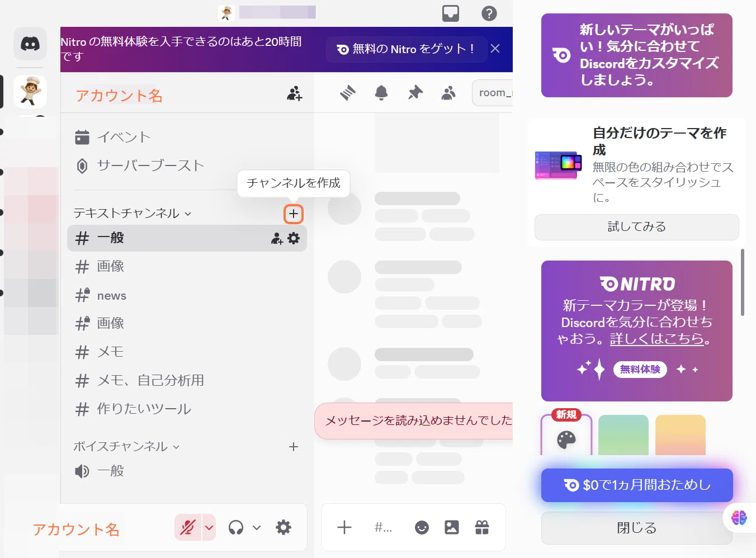Open notification bell settings in header
756x558 pixels.
pyautogui.click(x=381, y=93)
